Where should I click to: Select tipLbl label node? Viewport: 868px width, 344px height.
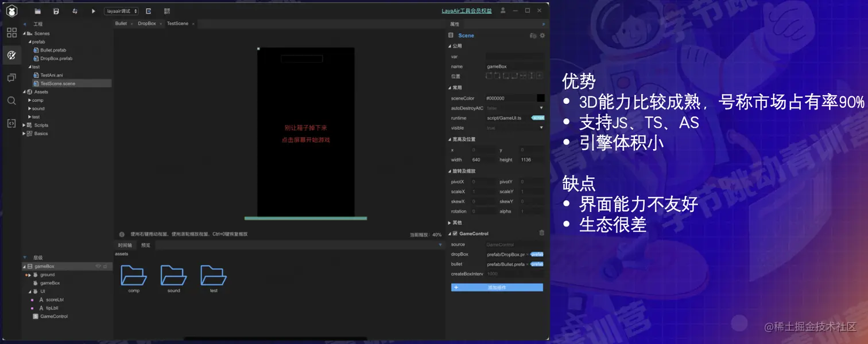pos(52,308)
